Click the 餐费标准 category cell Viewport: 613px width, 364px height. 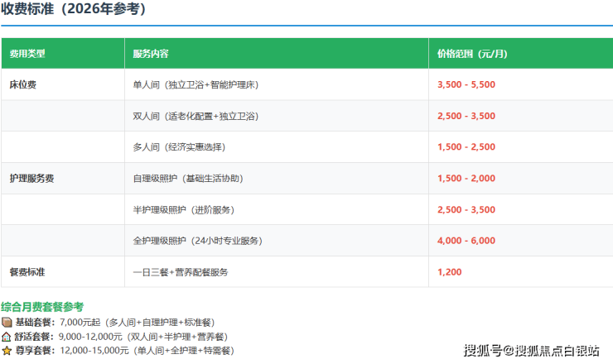click(28, 271)
